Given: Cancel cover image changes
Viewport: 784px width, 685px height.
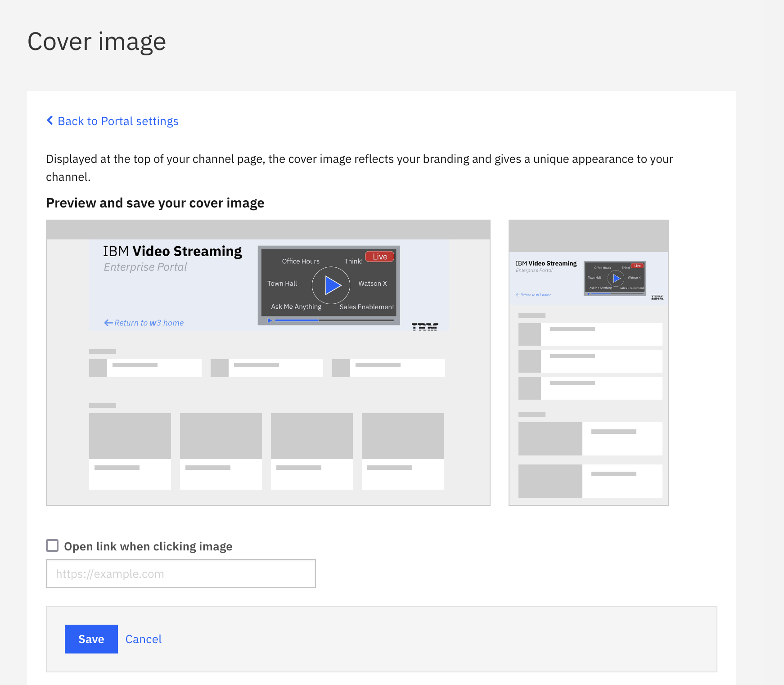Looking at the screenshot, I should (144, 639).
